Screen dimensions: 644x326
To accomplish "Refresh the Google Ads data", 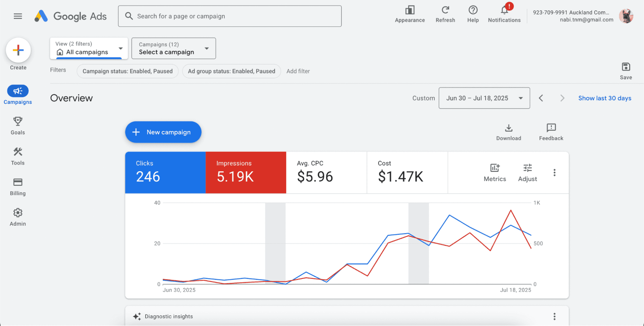I will pyautogui.click(x=445, y=13).
